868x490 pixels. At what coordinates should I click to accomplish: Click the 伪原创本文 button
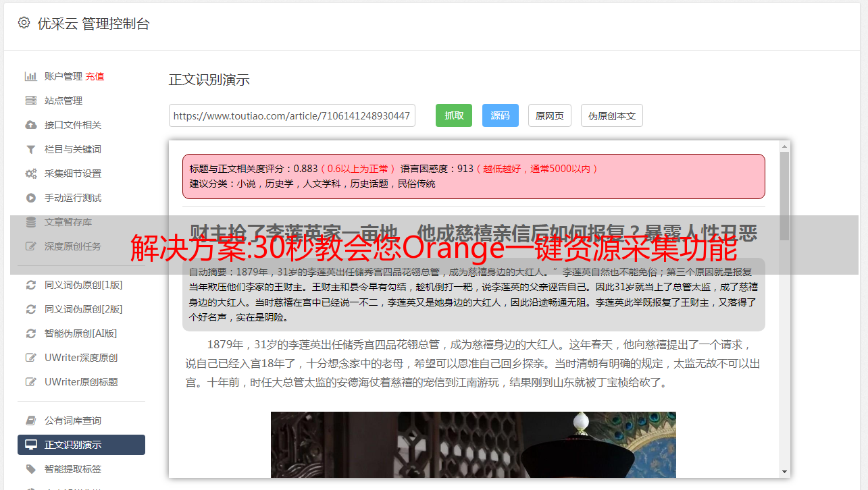coord(612,115)
